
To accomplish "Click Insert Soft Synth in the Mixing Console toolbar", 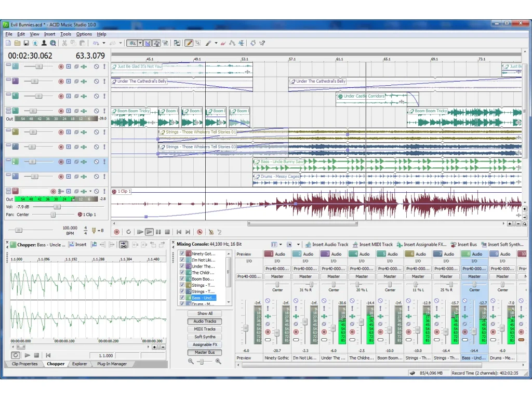I will (502, 245).
